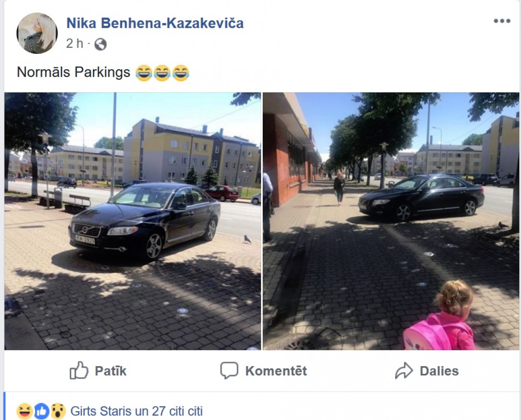This screenshot has width=521, height=420.
Task: Click the thumbs-up Patīk icon
Action: pos(79,370)
